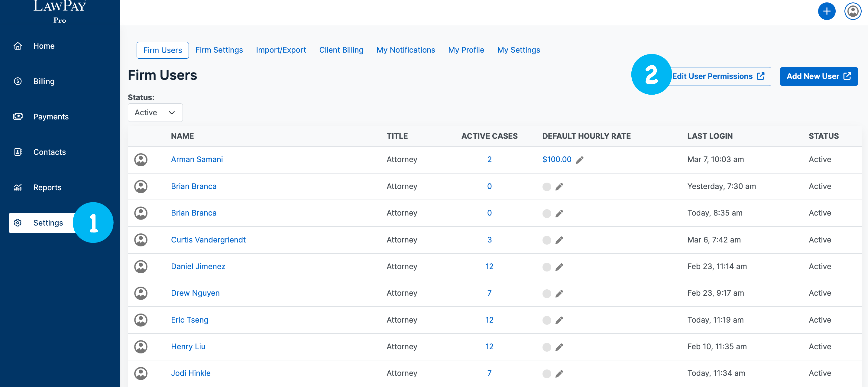The width and height of the screenshot is (868, 387).
Task: Toggle Curtis Vandergriendt's hourly rate circle
Action: pyautogui.click(x=546, y=240)
